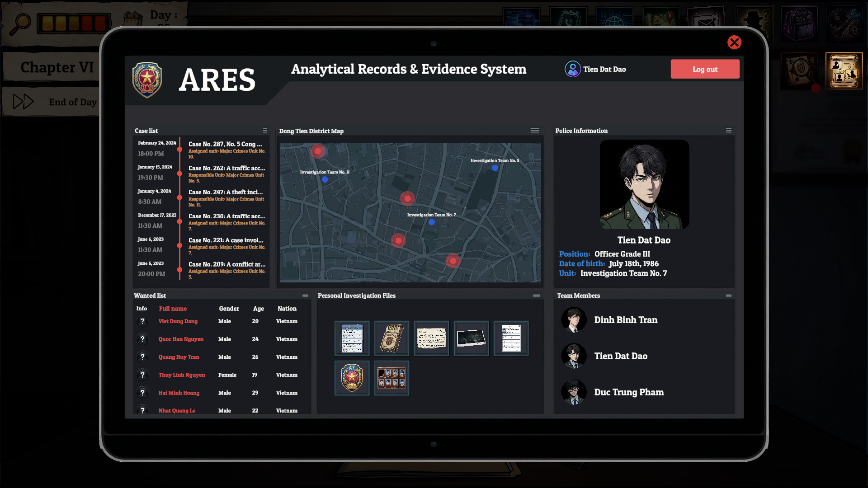
Task: Click Investigation Team No. 11 map marker
Action: click(325, 179)
